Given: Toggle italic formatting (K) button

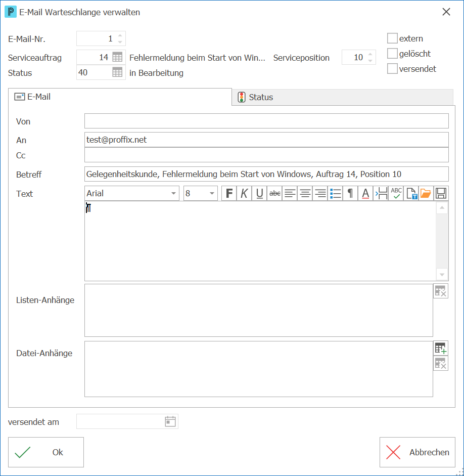Looking at the screenshot, I should pos(245,193).
